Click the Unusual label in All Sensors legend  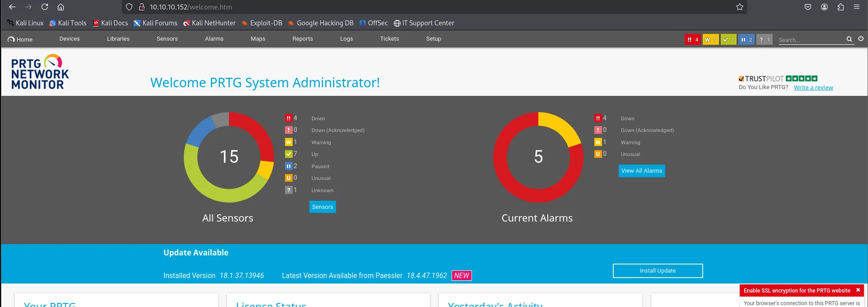[x=321, y=178]
